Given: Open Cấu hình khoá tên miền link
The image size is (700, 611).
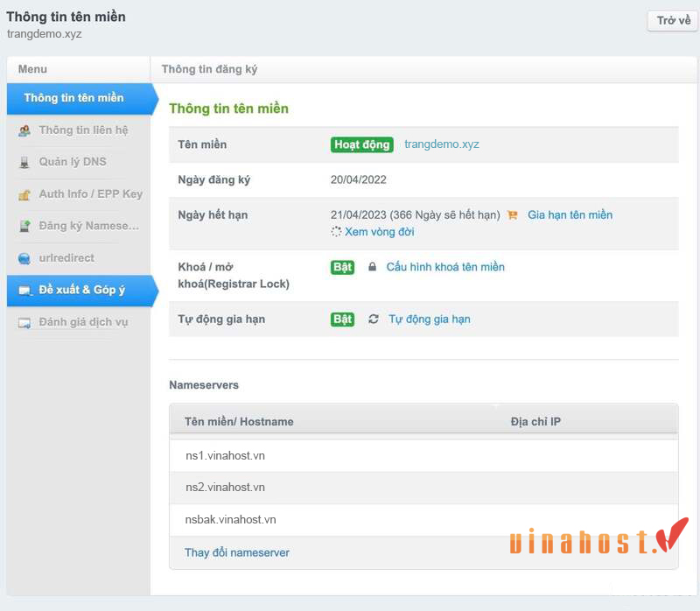Looking at the screenshot, I should click(x=445, y=267).
